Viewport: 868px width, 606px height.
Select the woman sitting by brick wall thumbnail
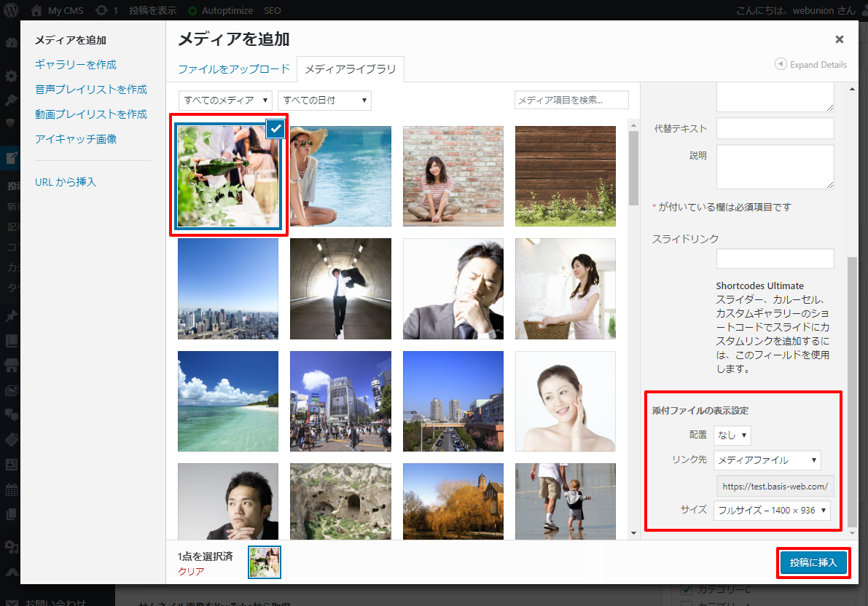453,176
